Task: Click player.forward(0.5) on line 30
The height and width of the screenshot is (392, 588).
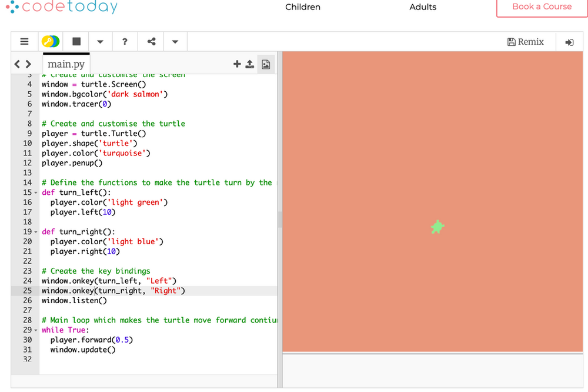Action: click(x=92, y=340)
